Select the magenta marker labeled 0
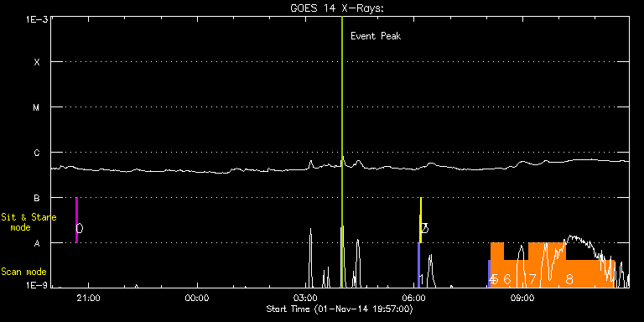Screen dimensions: 644x322 (76, 221)
